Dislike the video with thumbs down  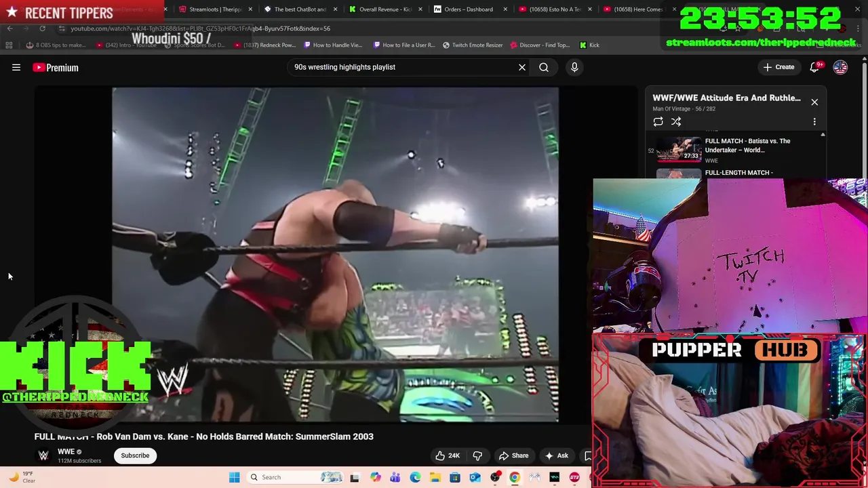477,455
